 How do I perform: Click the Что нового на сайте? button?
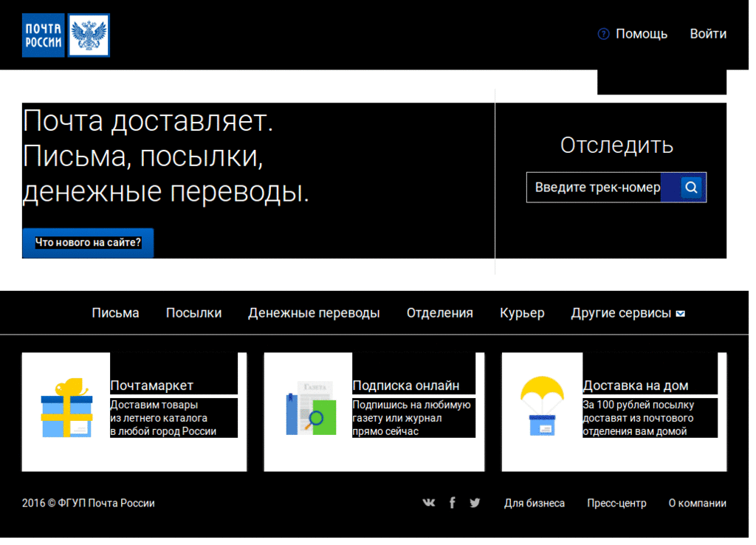tap(88, 243)
